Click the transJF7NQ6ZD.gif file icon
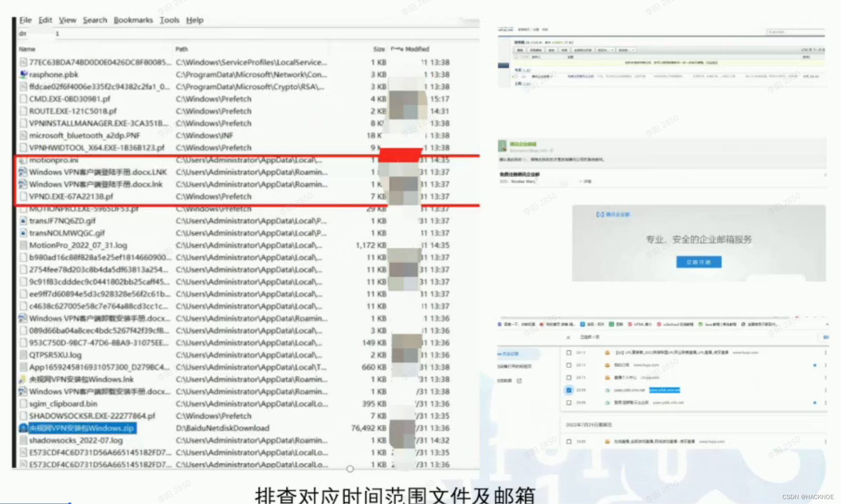This screenshot has height=504, width=841. pos(23,221)
